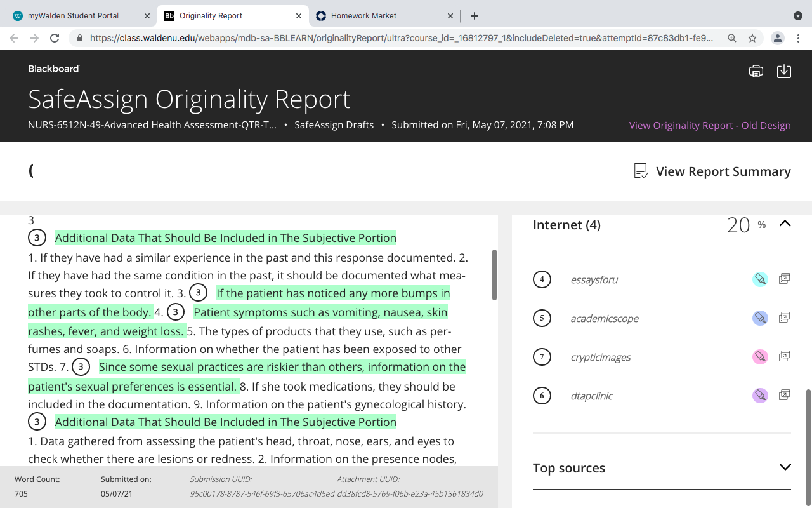
Task: Switch to the Homework Market tab
Action: pos(385,16)
